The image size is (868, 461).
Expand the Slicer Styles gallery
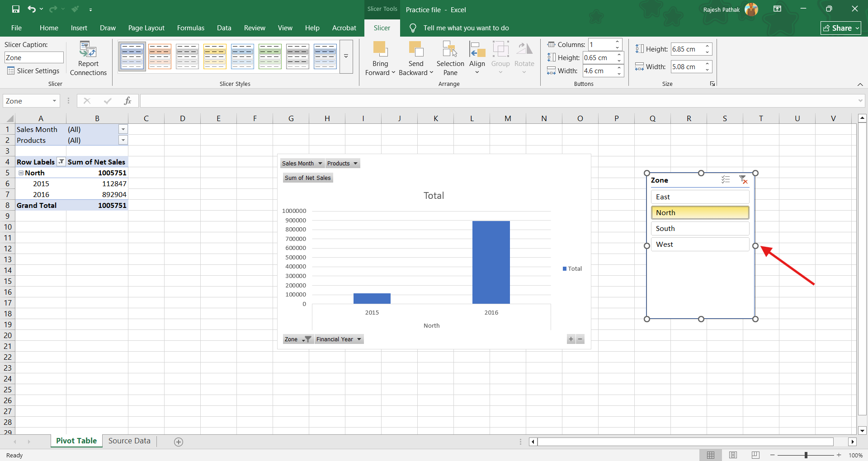346,56
